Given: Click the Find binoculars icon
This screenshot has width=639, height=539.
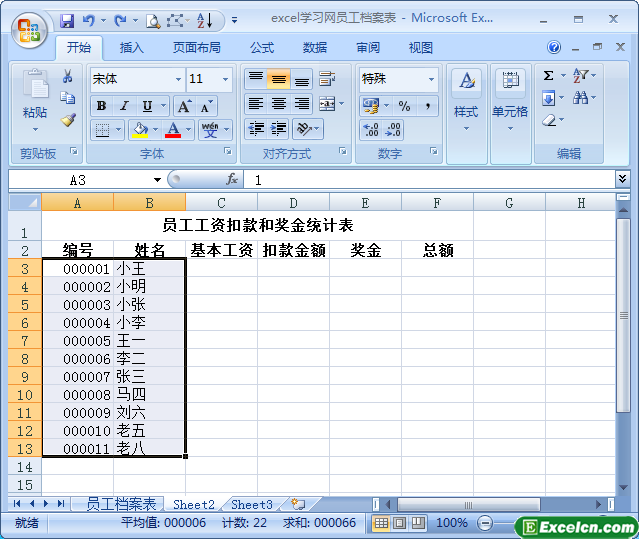Looking at the screenshot, I should tap(581, 98).
